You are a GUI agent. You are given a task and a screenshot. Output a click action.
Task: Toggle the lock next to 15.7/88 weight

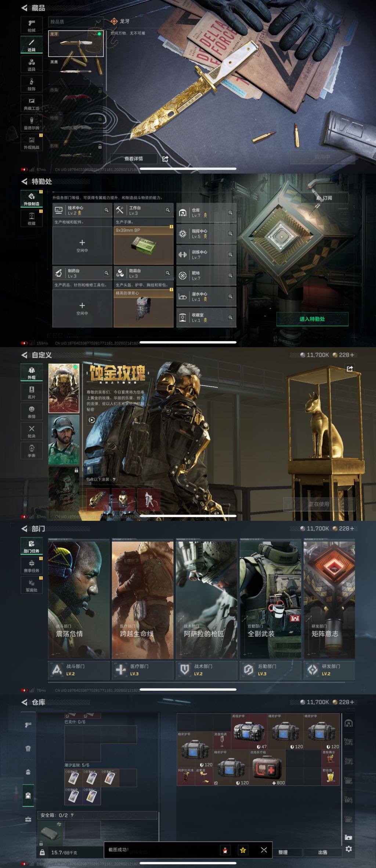click(x=42, y=852)
